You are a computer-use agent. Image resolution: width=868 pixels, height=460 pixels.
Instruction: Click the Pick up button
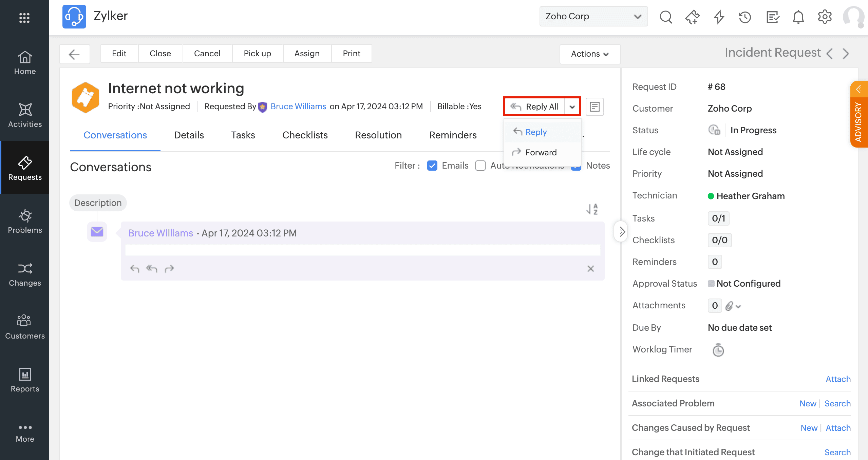(x=257, y=53)
